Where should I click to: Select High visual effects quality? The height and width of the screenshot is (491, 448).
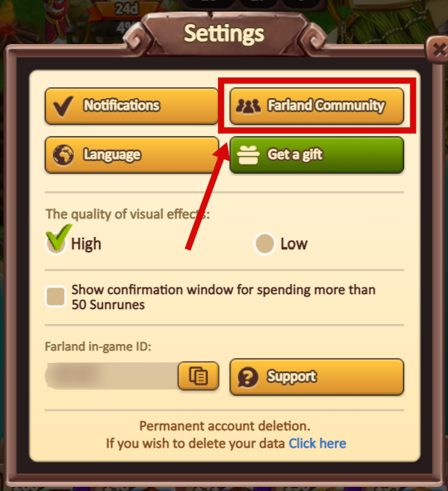click(57, 242)
